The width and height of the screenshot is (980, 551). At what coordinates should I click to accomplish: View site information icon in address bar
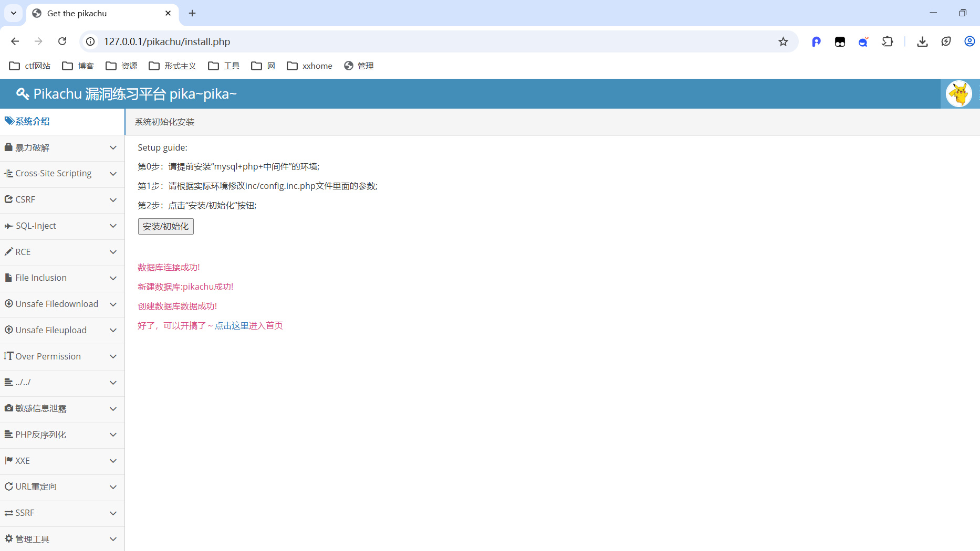click(91, 41)
